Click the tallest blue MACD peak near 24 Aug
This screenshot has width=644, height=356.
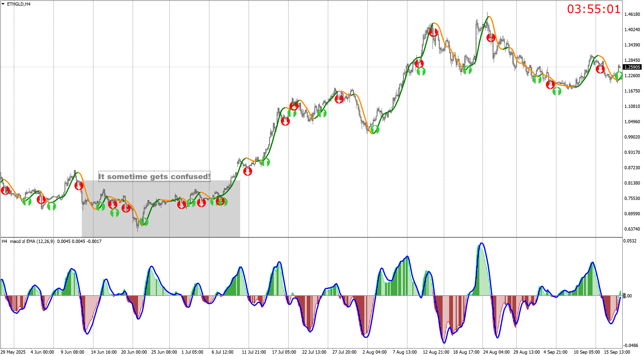point(482,244)
